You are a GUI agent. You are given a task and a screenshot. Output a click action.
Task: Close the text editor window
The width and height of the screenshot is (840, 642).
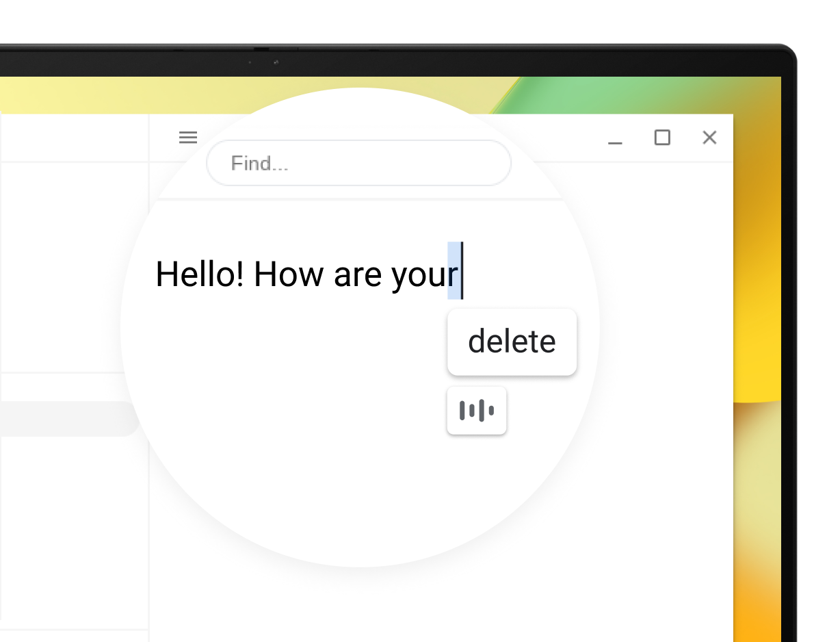709,138
